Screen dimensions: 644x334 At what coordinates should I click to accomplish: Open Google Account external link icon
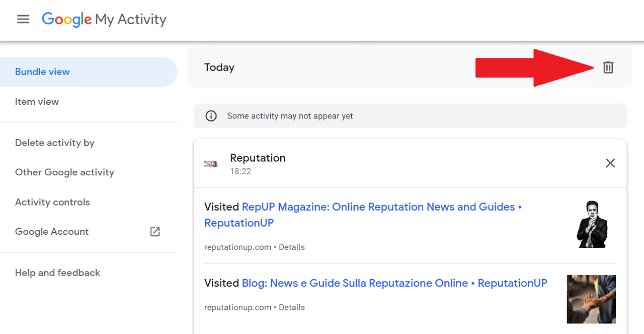[155, 232]
